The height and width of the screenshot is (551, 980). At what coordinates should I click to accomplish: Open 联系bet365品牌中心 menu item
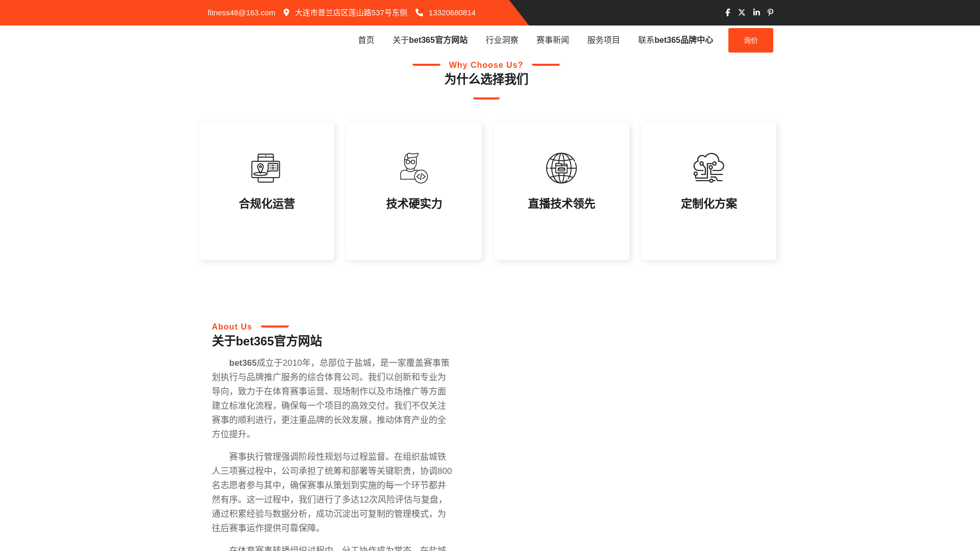pyautogui.click(x=675, y=40)
